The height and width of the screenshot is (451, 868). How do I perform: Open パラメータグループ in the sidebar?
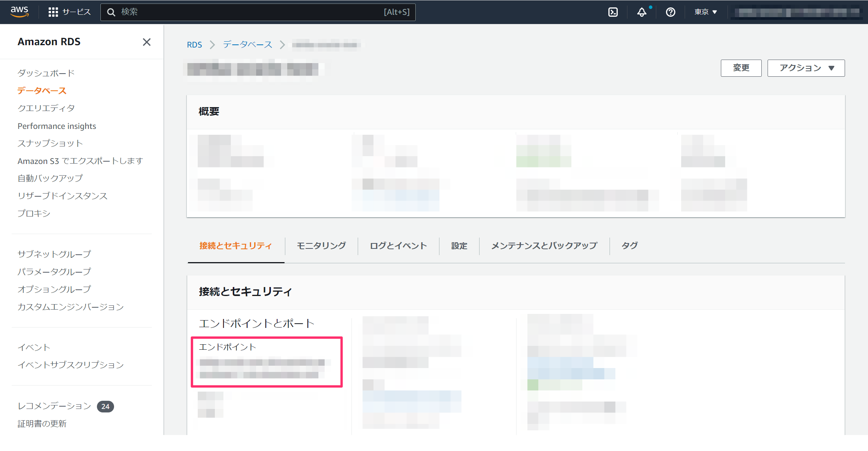coord(54,271)
